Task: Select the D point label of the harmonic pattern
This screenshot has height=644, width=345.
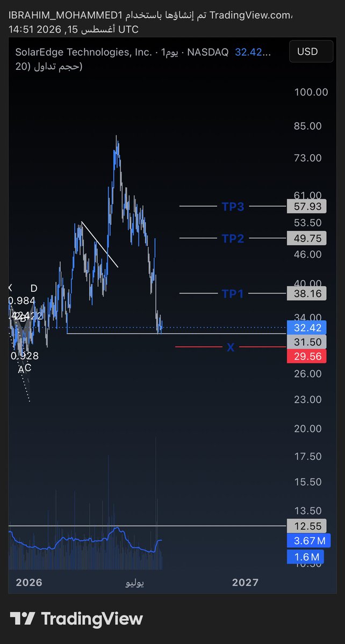Action: coord(33,288)
